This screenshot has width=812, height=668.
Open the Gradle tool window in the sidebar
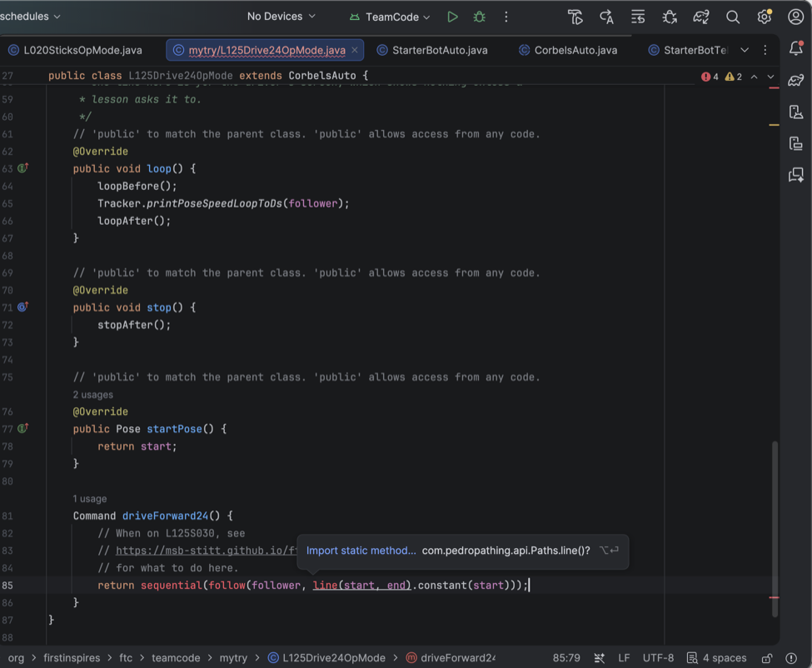tap(796, 80)
